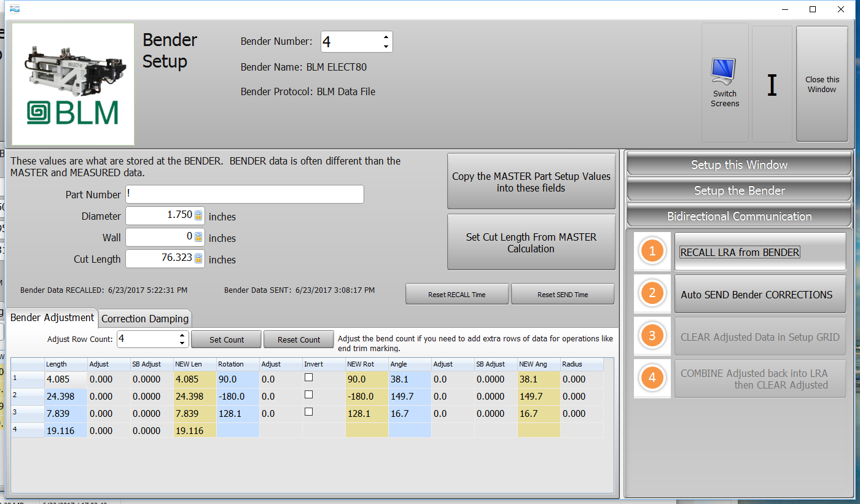Toggle the Invert checkbox in row 1

309,378
